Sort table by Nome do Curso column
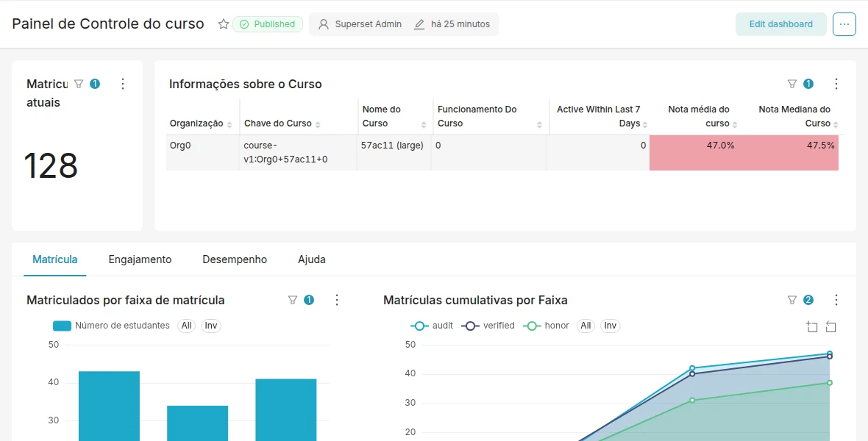 [394, 116]
